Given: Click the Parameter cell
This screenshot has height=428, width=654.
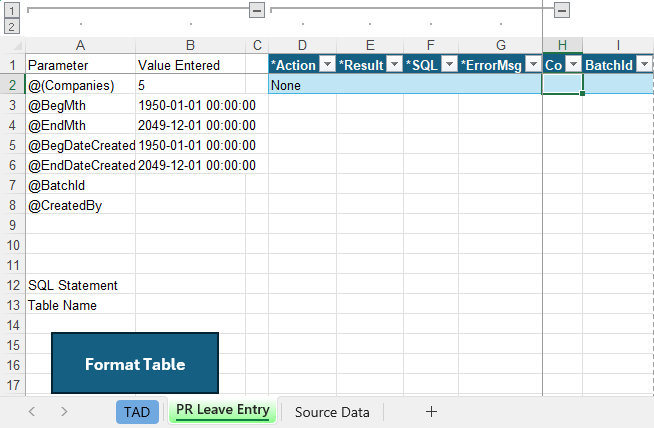Looking at the screenshot, I should pyautogui.click(x=80, y=65).
